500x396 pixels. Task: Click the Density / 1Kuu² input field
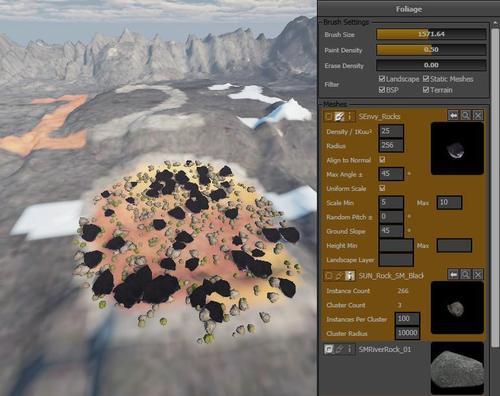pyautogui.click(x=391, y=131)
